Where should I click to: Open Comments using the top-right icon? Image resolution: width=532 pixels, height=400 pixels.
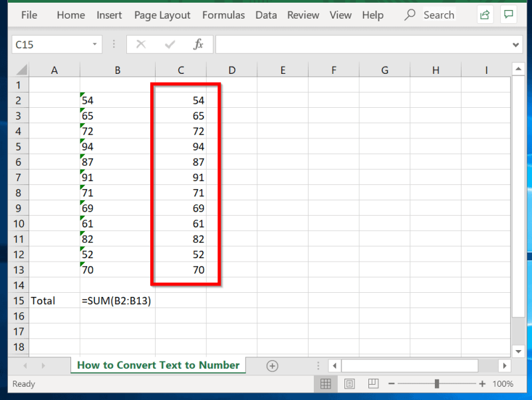click(x=509, y=14)
